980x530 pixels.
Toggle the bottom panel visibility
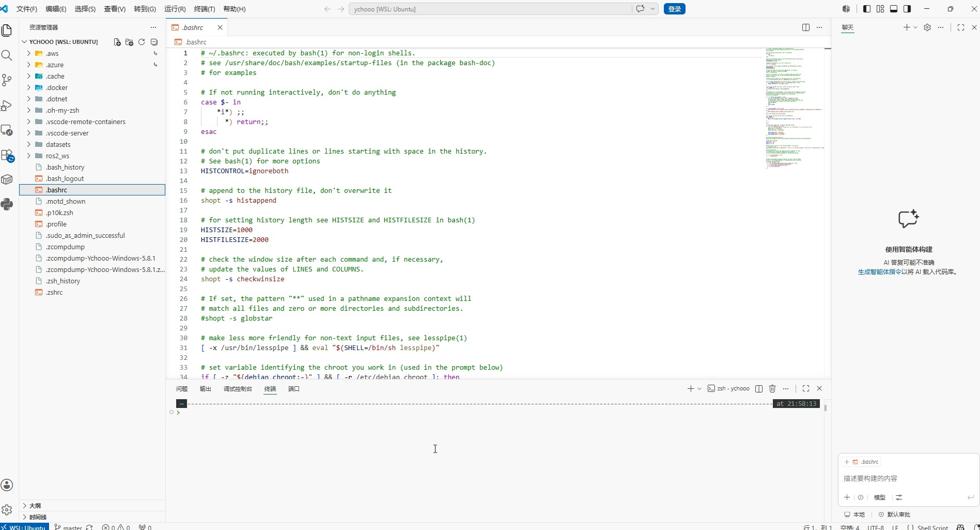click(x=894, y=9)
